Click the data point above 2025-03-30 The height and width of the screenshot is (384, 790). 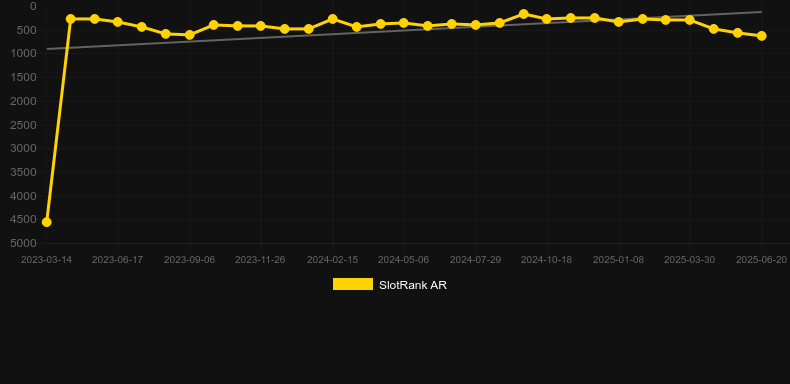pyautogui.click(x=690, y=20)
